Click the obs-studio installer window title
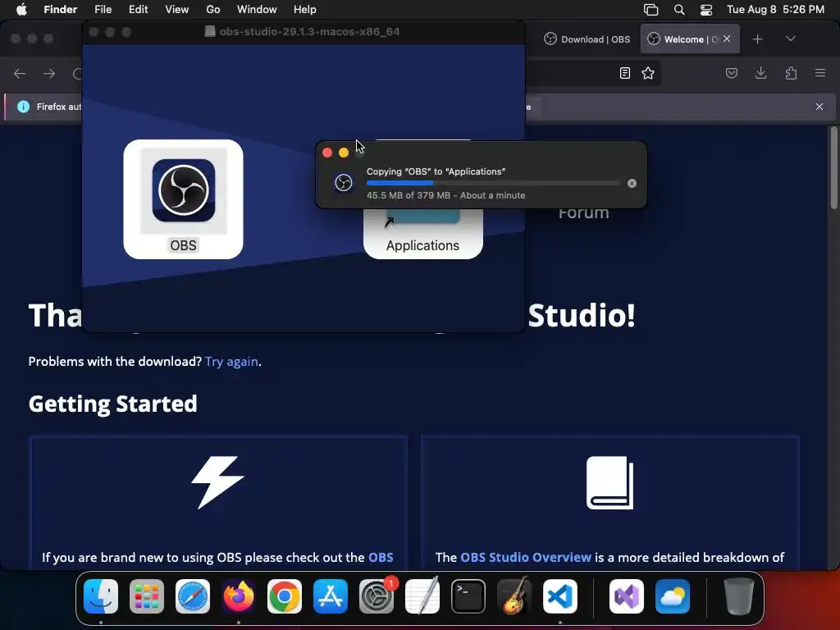The height and width of the screenshot is (630, 840). tap(309, 32)
